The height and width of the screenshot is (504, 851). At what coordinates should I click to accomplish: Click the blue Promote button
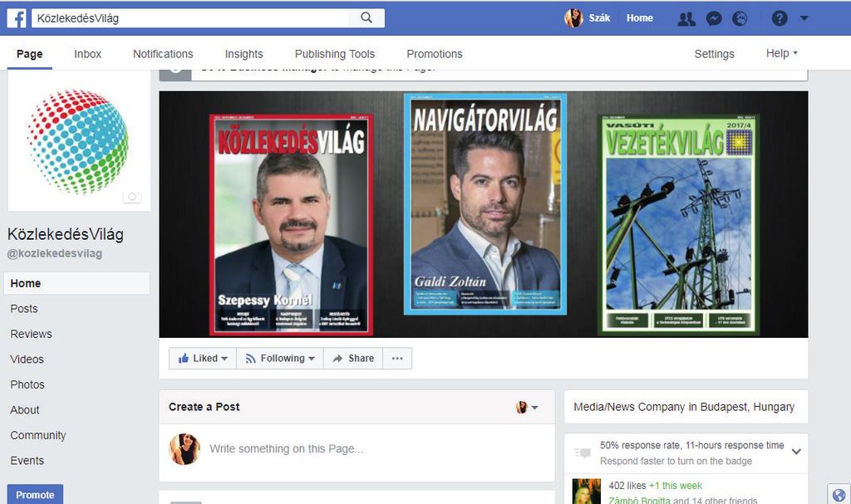(35, 494)
